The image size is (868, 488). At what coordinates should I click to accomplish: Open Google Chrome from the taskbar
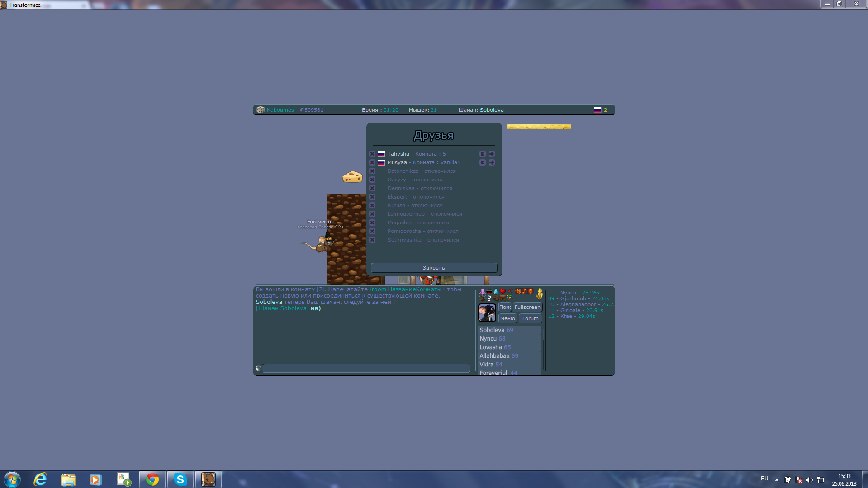pyautogui.click(x=152, y=479)
